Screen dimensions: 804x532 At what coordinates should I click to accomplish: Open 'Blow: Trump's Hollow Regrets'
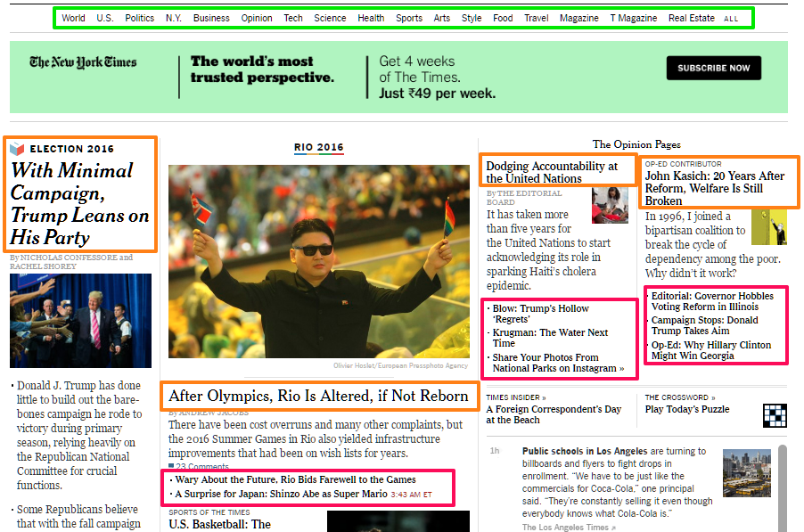pos(540,314)
